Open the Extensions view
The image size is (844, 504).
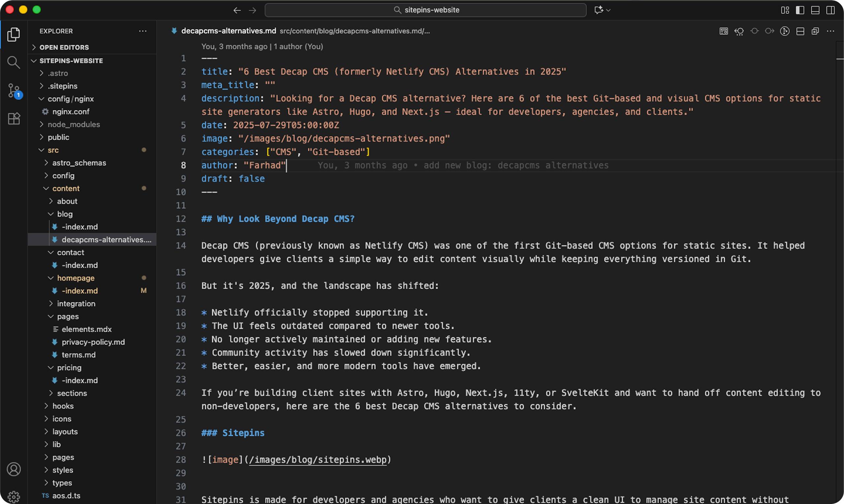click(14, 119)
